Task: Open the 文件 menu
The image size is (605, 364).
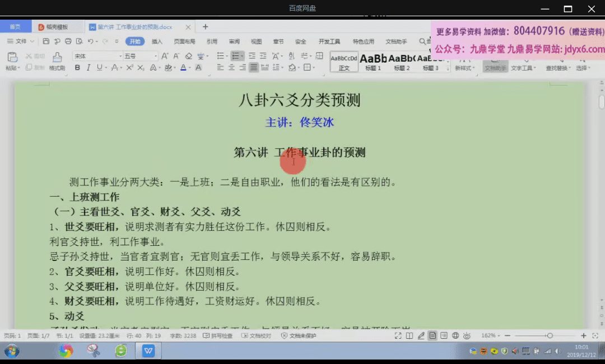Action: point(21,41)
